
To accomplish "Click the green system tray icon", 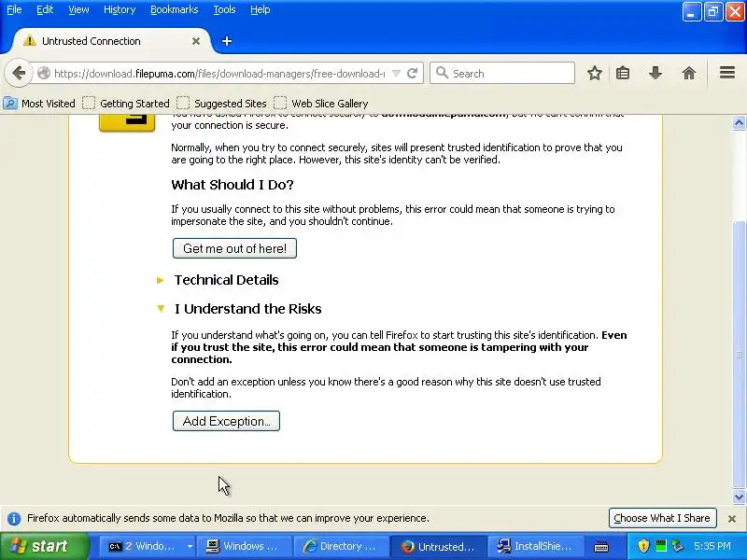I will (x=661, y=546).
